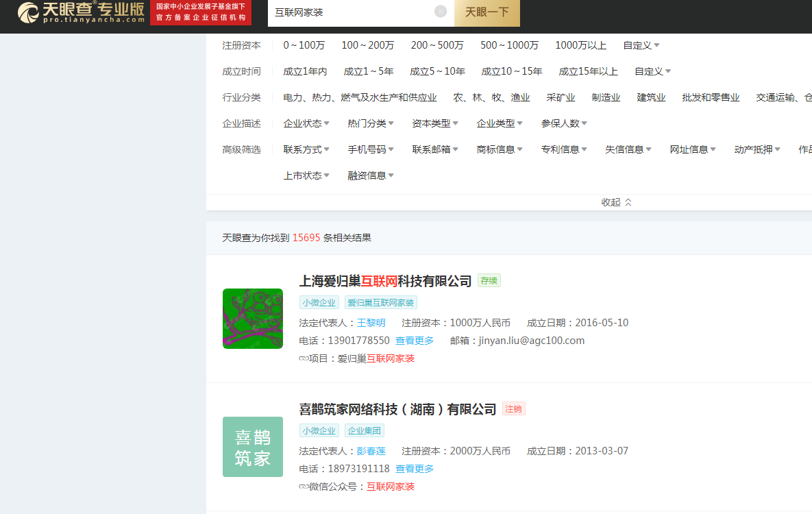Viewport: 812px width, 514px height.
Task: Click in the 互联网家装 search input field
Action: (349, 12)
